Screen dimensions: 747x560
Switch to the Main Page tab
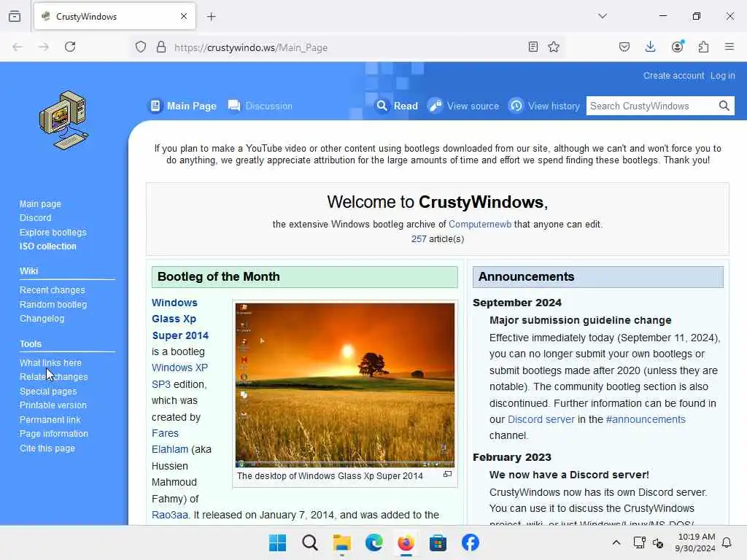coord(183,106)
